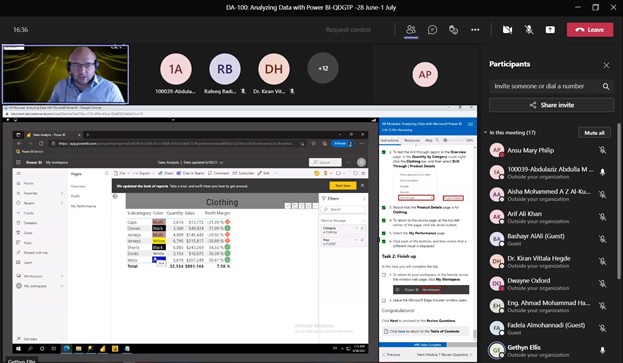Click the Request control option
This screenshot has height=363, width=623.
point(348,30)
